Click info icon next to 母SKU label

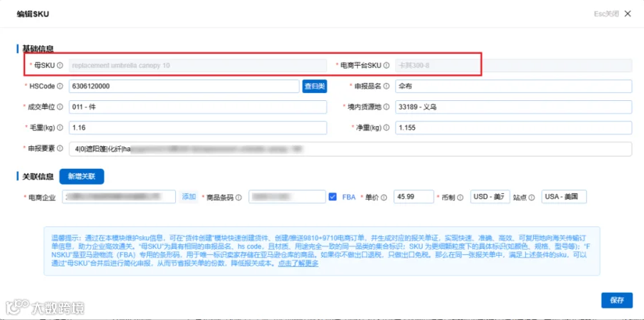(60, 65)
